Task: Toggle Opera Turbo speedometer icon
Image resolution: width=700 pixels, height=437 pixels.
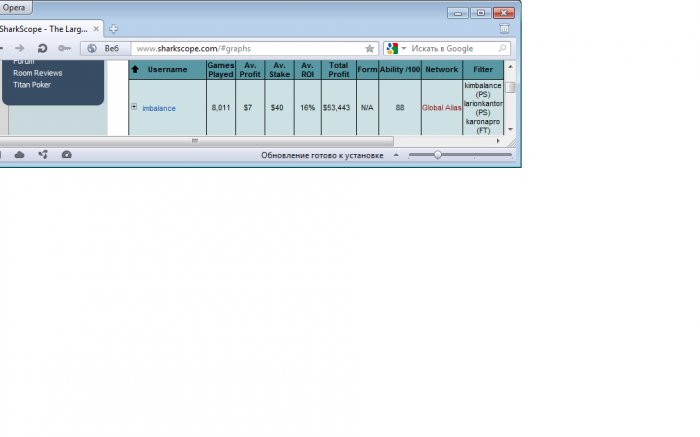Action: (67, 155)
